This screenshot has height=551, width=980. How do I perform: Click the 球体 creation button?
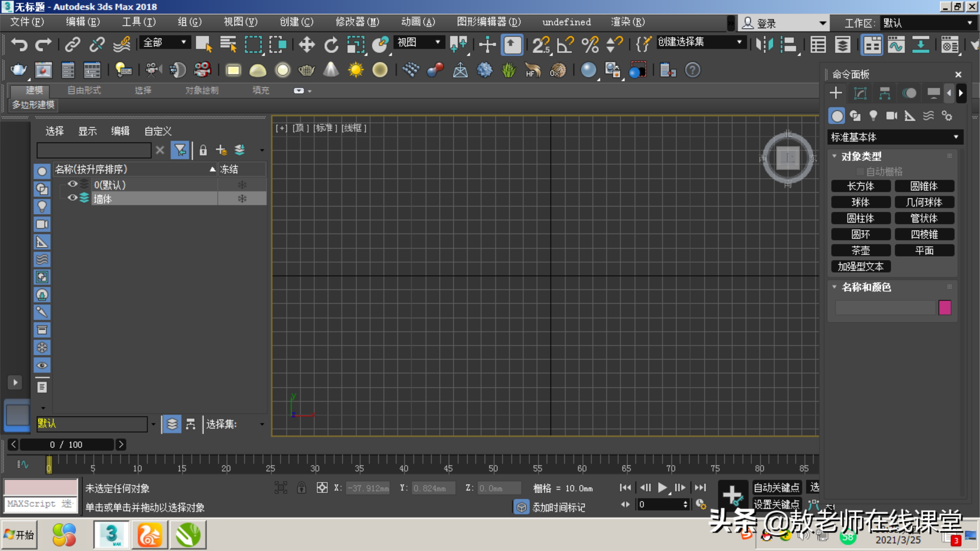pos(861,202)
